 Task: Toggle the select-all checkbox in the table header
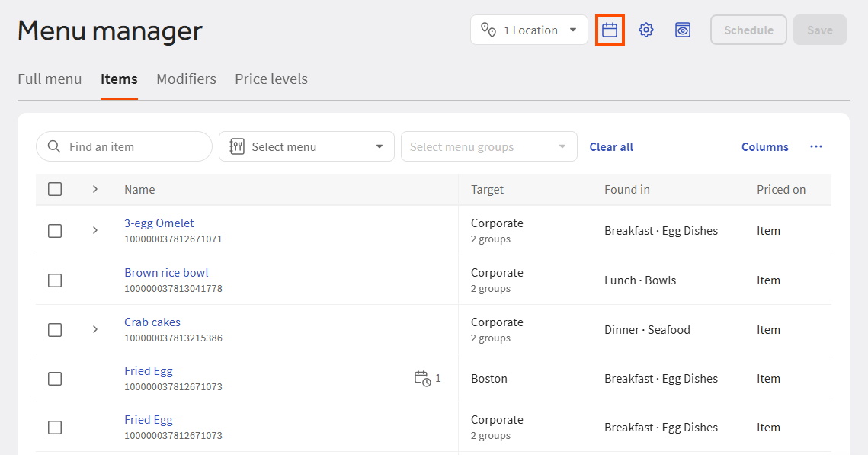[54, 188]
